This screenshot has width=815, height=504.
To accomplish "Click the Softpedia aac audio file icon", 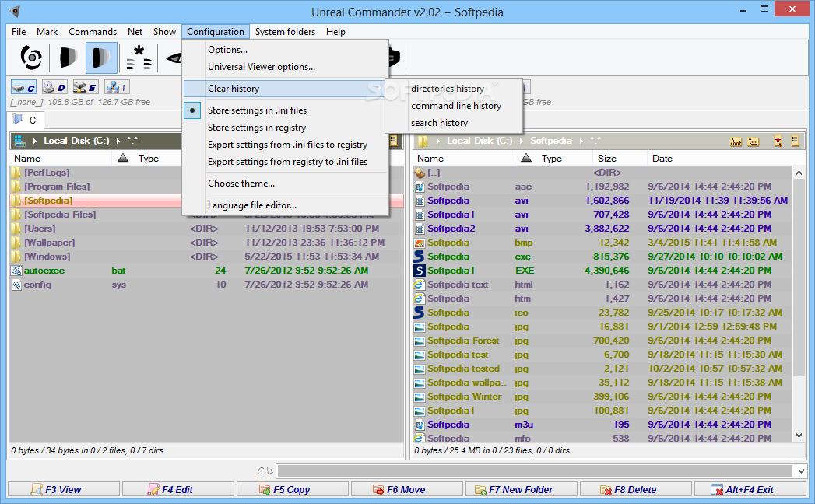I will 419,187.
